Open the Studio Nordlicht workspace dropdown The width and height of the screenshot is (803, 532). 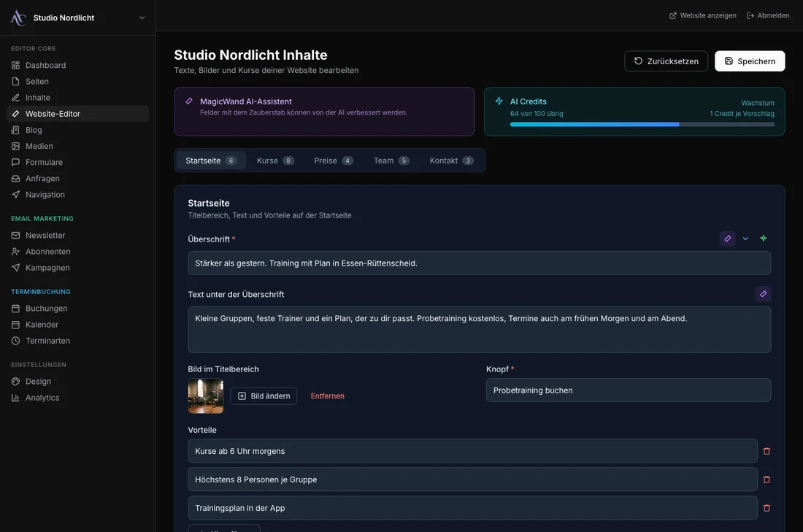tap(78, 18)
